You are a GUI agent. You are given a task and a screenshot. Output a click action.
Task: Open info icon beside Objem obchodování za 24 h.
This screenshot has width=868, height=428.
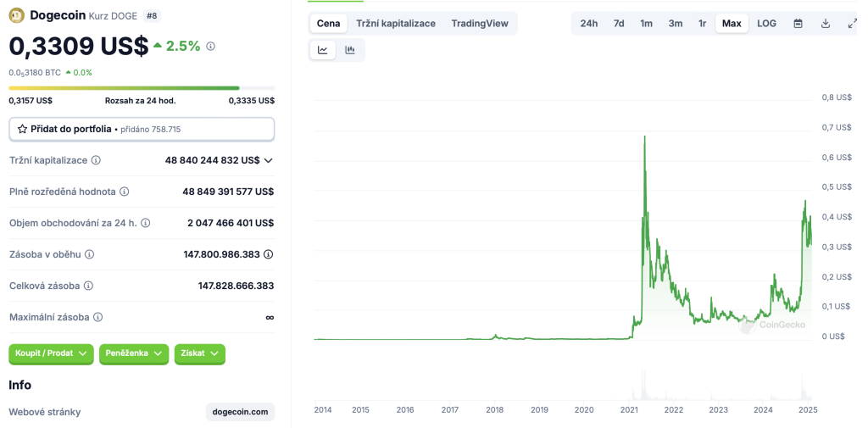pos(145,223)
